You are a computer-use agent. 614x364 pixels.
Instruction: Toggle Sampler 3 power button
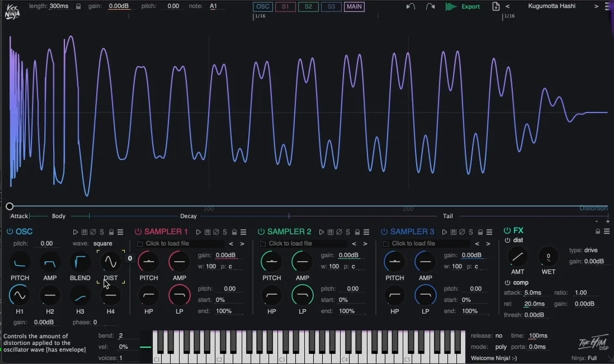point(384,231)
